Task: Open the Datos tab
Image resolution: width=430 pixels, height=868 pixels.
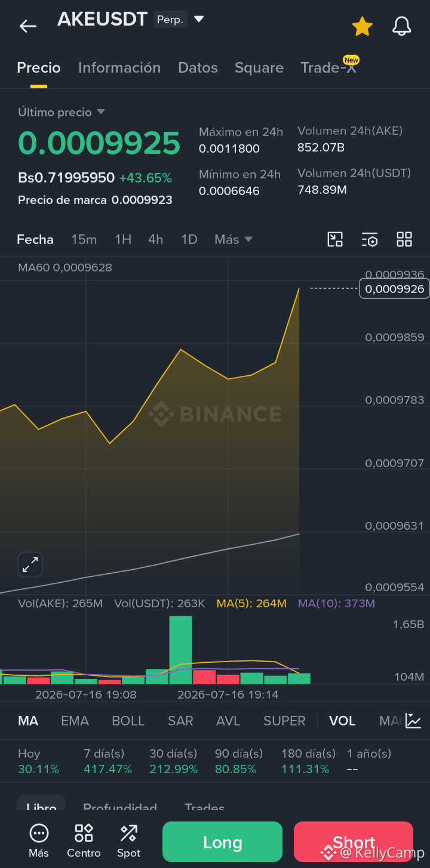Action: coord(198,67)
